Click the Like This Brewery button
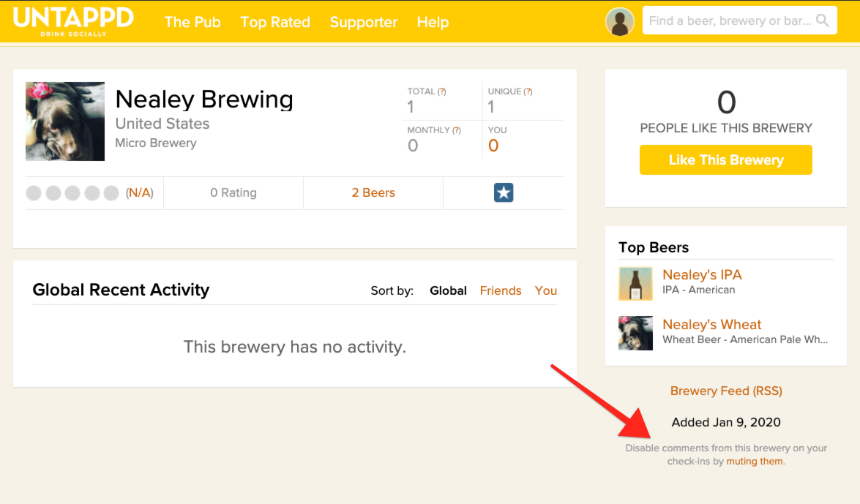Image resolution: width=860 pixels, height=504 pixels. pyautogui.click(x=725, y=159)
